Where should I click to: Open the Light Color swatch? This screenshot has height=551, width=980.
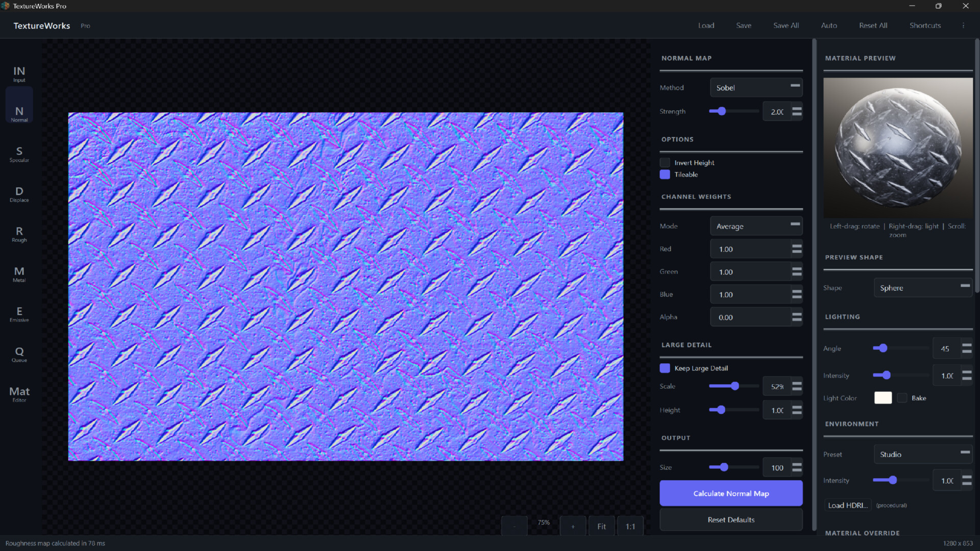[x=883, y=397]
